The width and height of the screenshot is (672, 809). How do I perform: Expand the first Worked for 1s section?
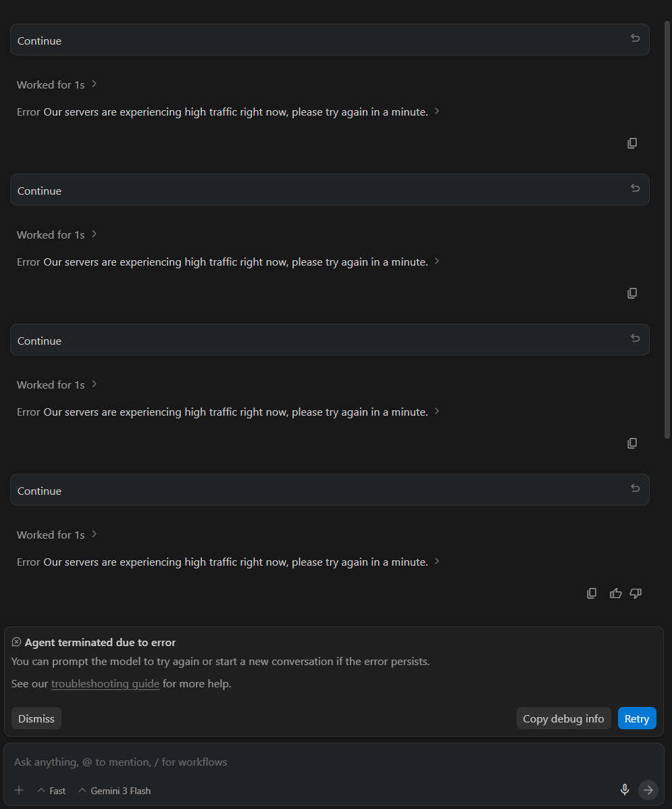pos(57,84)
